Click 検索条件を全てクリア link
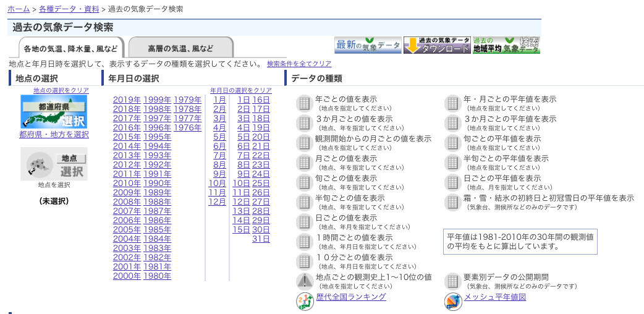Screen dimensions: 644x314 (x=299, y=64)
